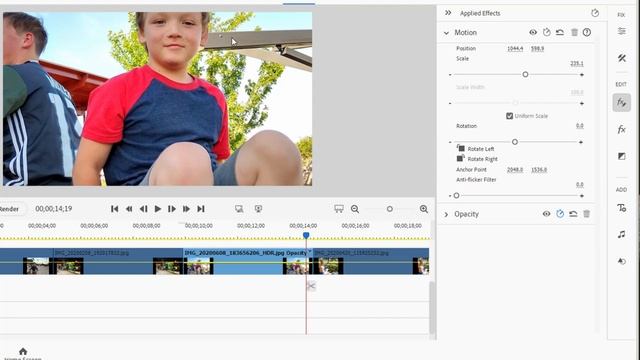Open the Adjust sliders panel under FIX
Viewport: 640px width, 360px height.
pos(622,31)
